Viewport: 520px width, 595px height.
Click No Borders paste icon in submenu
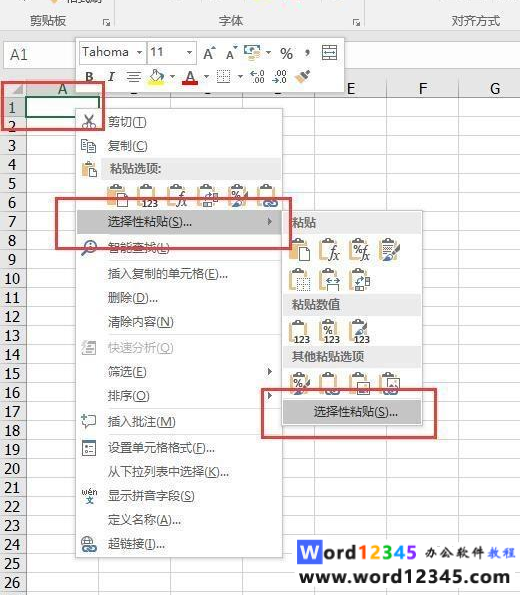(300, 280)
